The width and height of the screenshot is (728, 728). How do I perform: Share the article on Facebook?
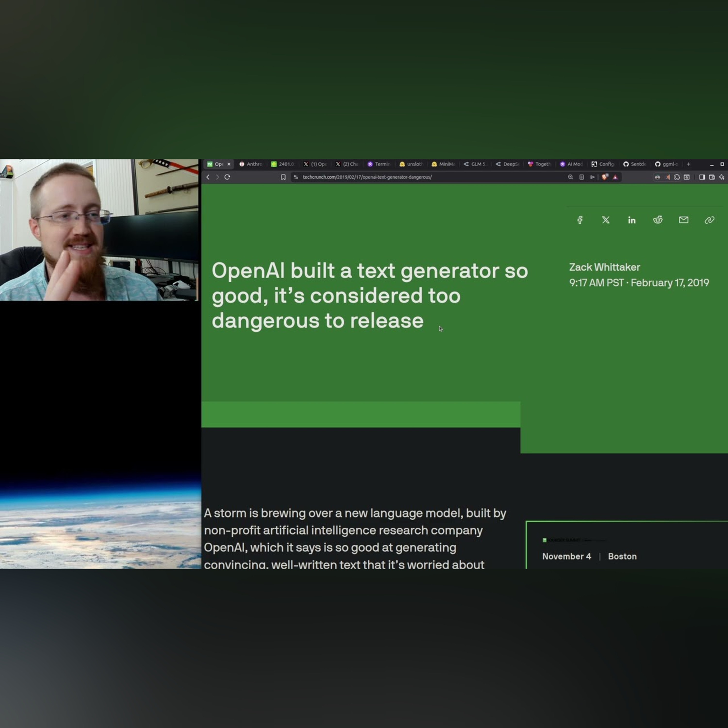[x=580, y=220]
